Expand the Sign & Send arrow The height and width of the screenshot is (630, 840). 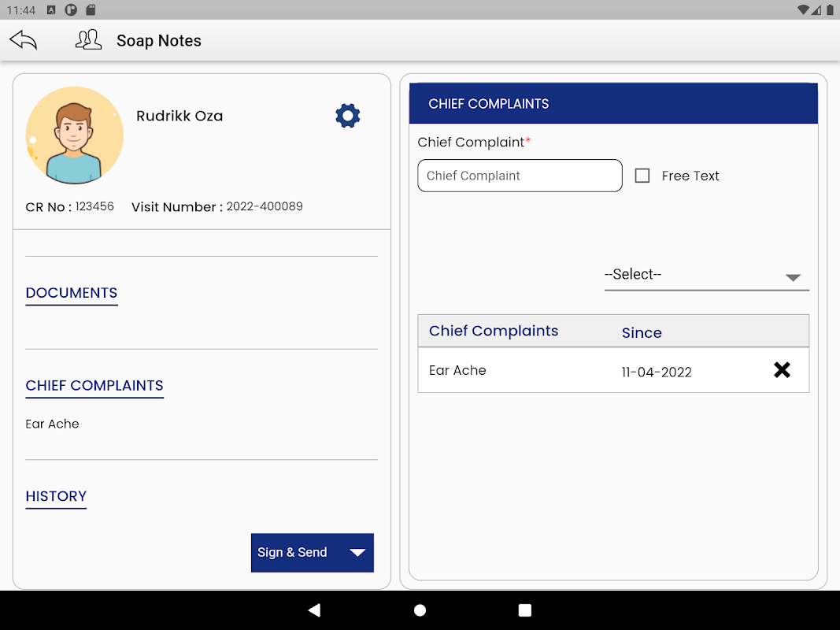[357, 553]
